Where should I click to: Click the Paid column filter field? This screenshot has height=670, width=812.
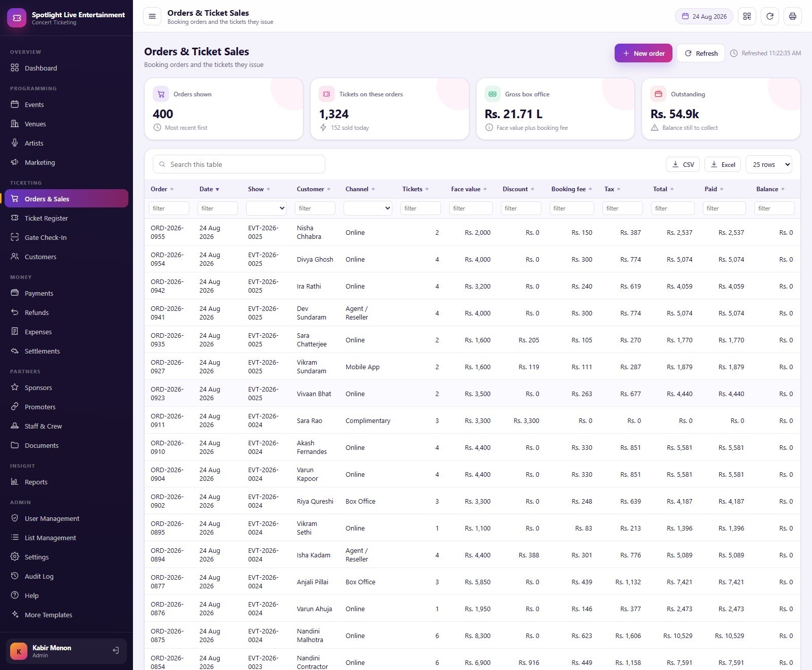724,208
